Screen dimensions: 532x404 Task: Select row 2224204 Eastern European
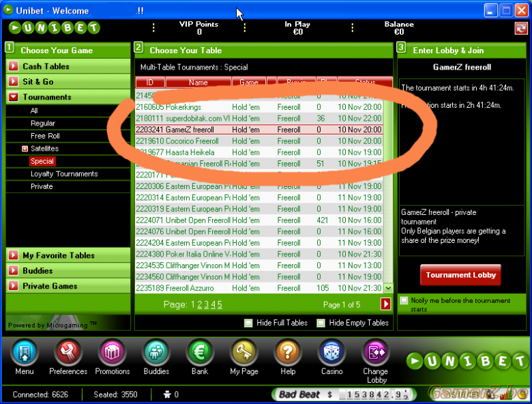click(259, 243)
